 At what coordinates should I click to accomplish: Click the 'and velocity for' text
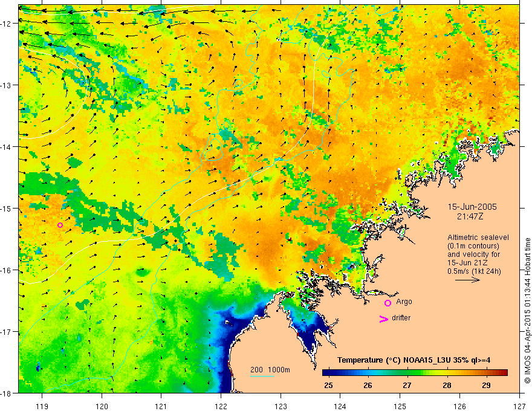tap(473, 254)
